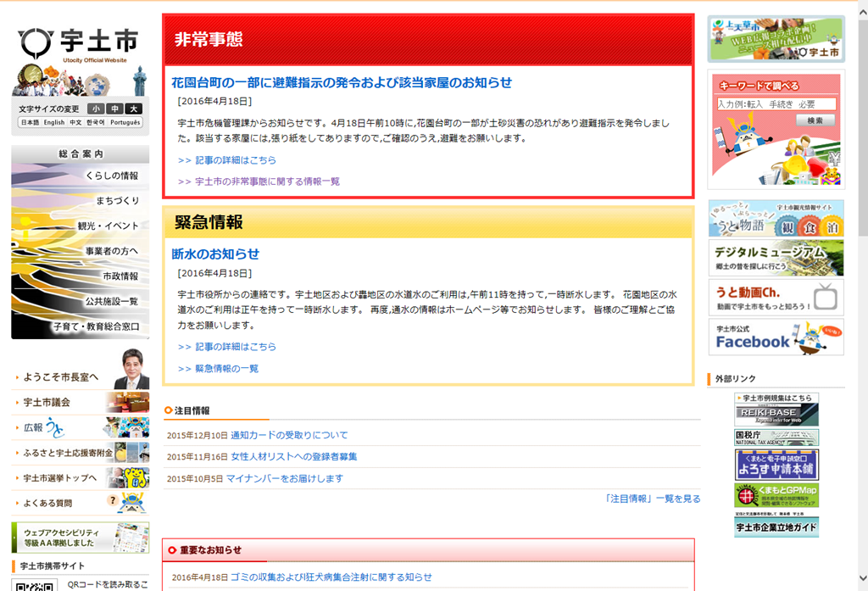Image resolution: width=868 pixels, height=591 pixels.
Task: Open the うと動画Ch. video banner
Action: click(x=776, y=298)
